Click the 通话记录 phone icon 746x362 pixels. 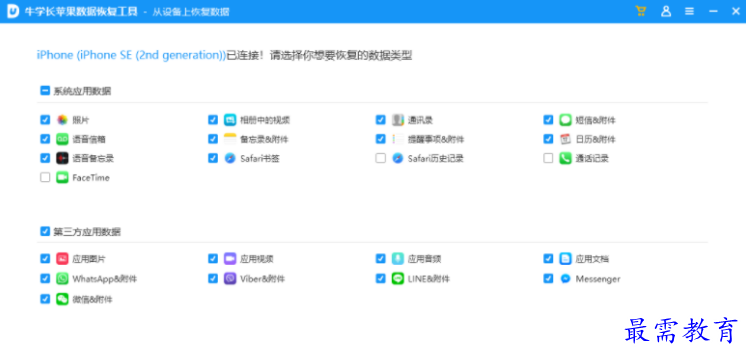coord(565,158)
